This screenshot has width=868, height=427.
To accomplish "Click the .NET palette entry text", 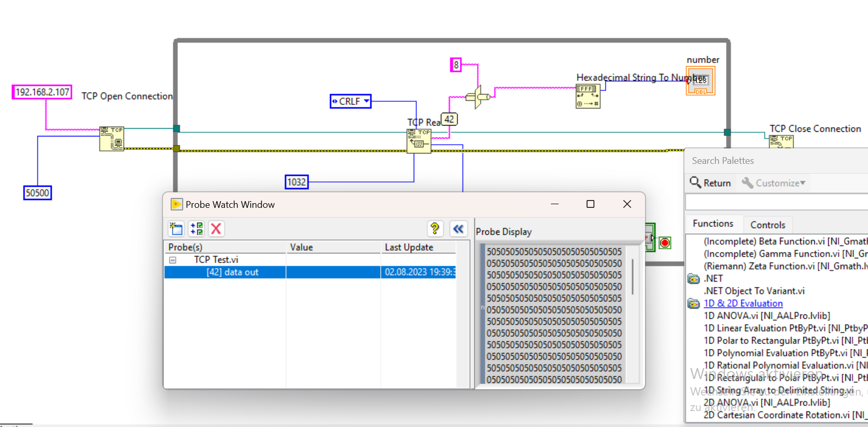I will tap(713, 279).
